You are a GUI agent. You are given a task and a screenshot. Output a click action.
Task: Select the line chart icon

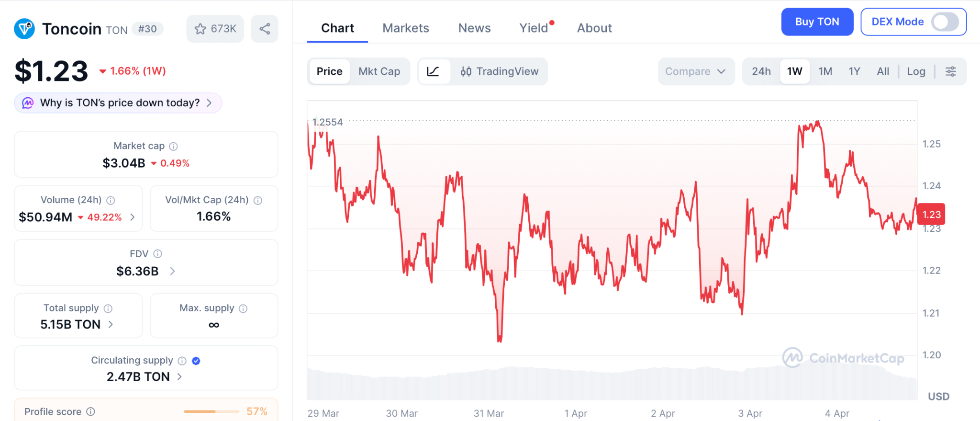[433, 71]
